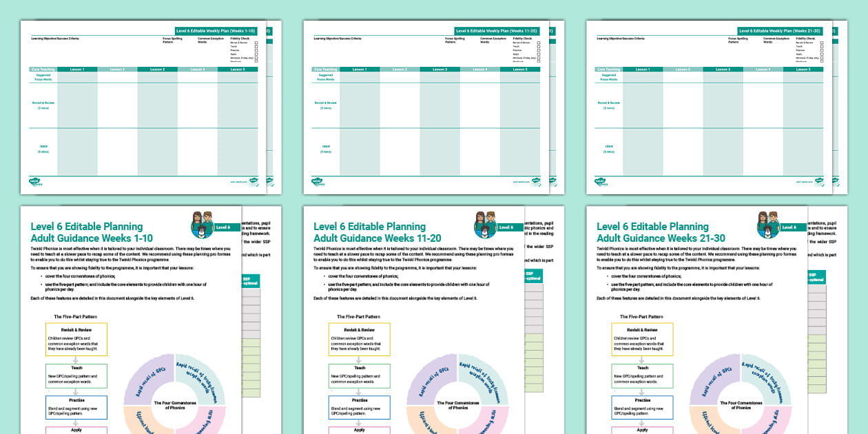The height and width of the screenshot is (434, 868).
Task: Click the Twinkl logo on Weeks 1-10 weekly plan
Action: (x=36, y=181)
